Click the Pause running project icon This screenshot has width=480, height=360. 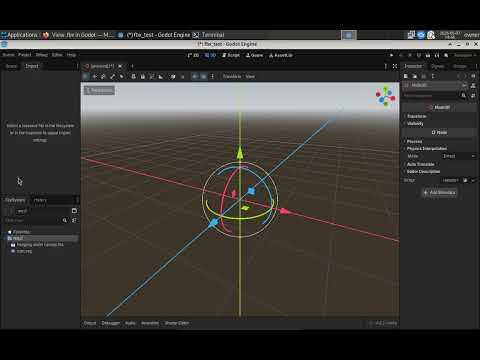401,55
